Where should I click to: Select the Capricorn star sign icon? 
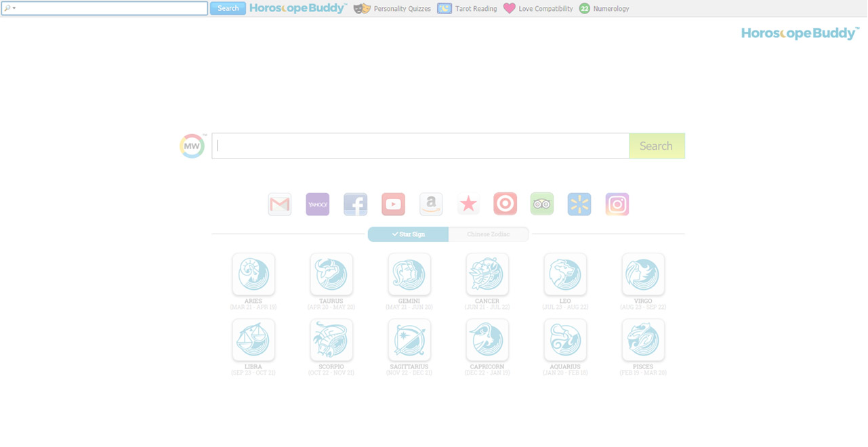click(487, 340)
